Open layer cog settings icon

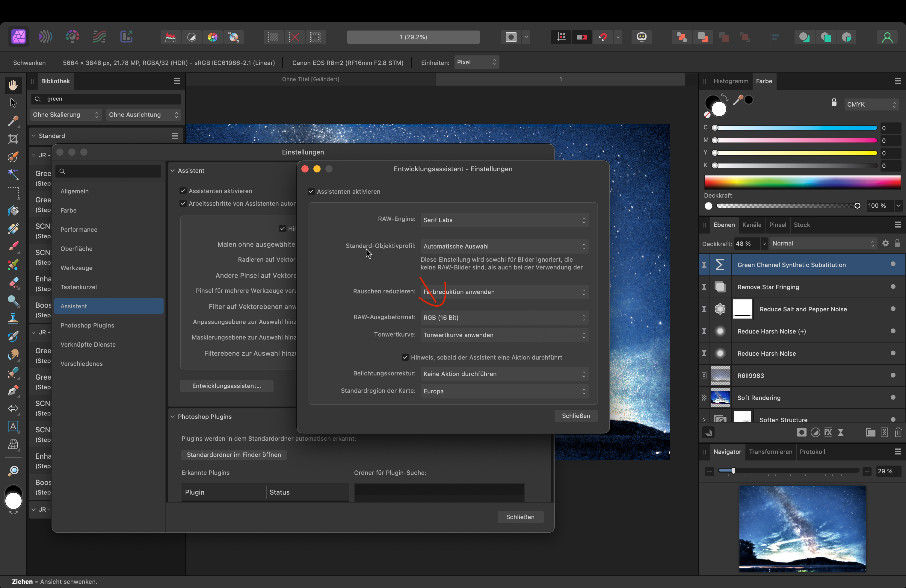tap(885, 243)
